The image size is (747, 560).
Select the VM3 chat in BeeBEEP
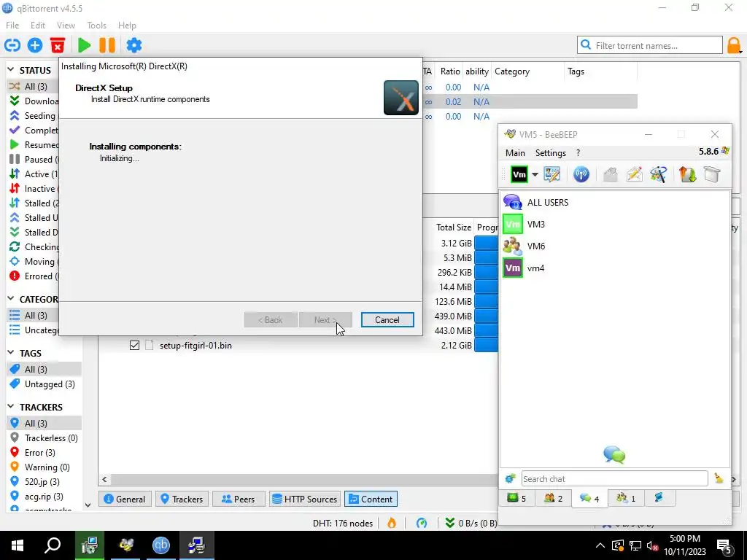[614, 225]
